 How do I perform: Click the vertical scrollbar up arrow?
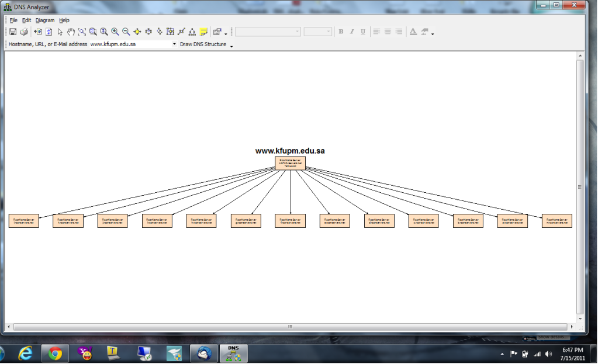[580, 56]
